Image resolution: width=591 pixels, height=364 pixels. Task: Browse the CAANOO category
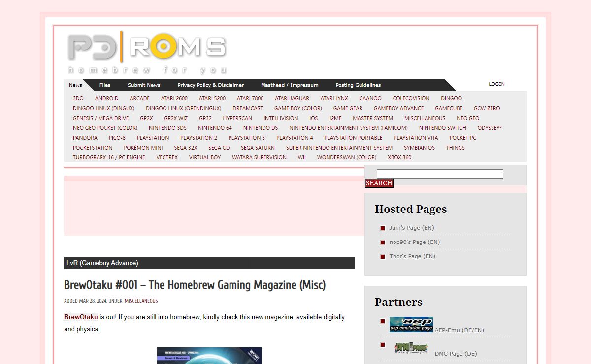click(x=370, y=98)
